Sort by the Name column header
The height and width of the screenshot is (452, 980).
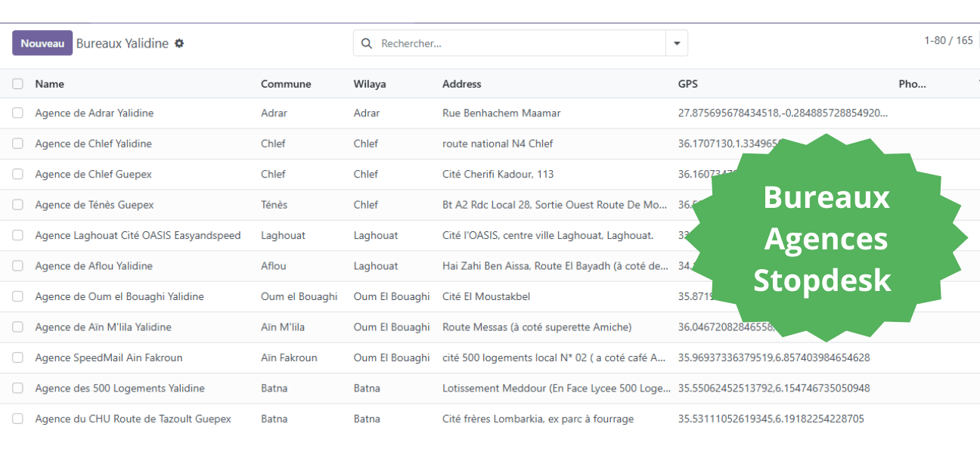tap(49, 84)
